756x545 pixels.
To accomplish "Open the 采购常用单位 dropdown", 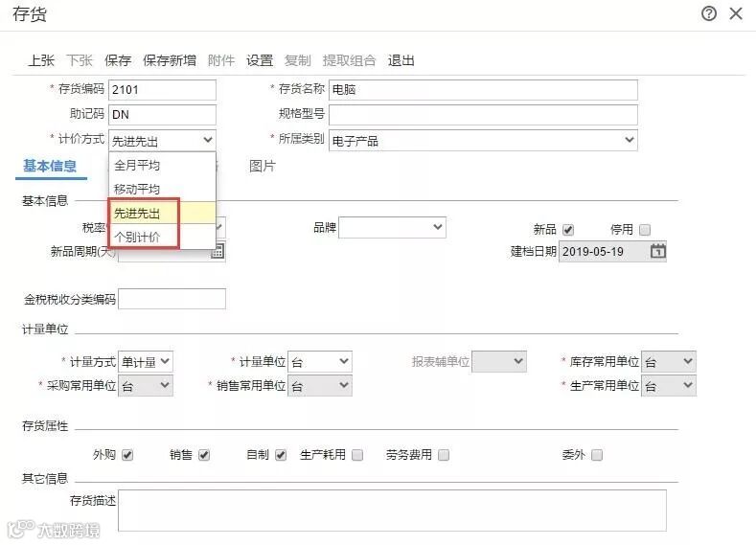I will coord(145,385).
